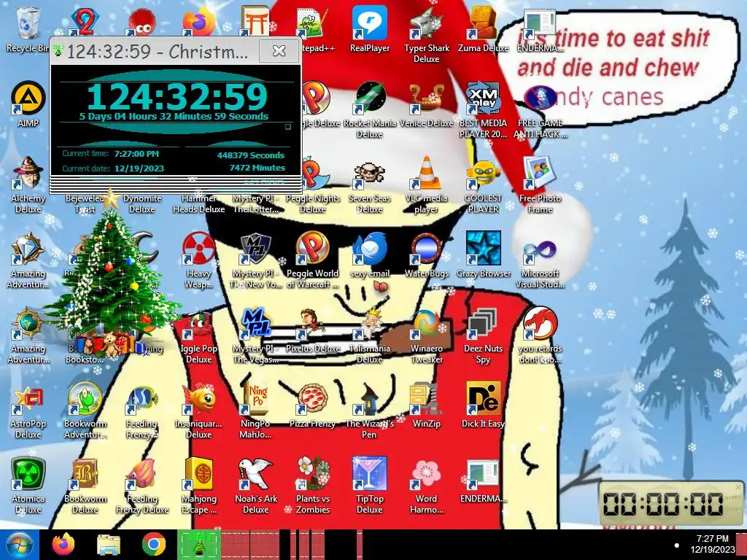Open VLC media player cone icon
This screenshot has width=747, height=560.
(x=426, y=184)
